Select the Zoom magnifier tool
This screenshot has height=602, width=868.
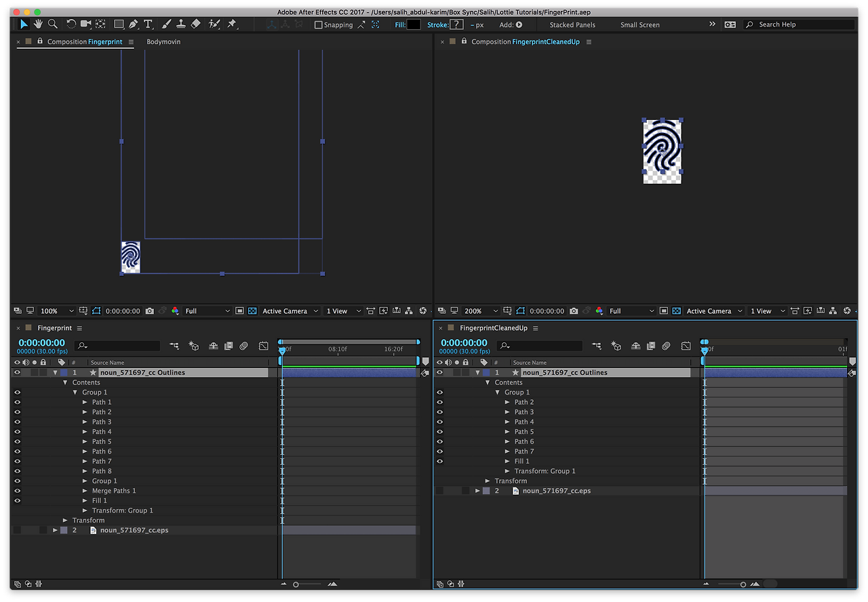tap(52, 24)
